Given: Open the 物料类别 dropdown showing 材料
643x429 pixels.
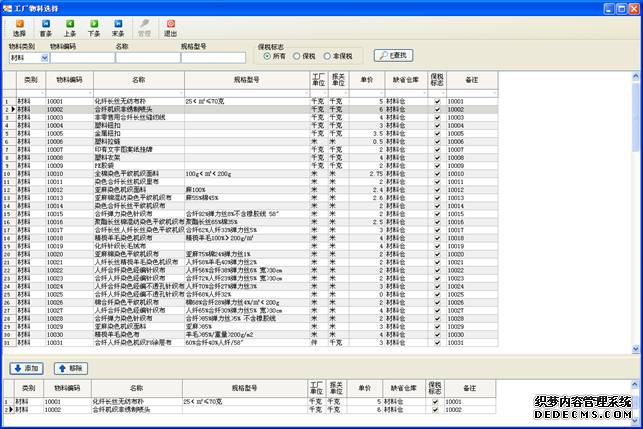Looking at the screenshot, I should tap(43, 58).
